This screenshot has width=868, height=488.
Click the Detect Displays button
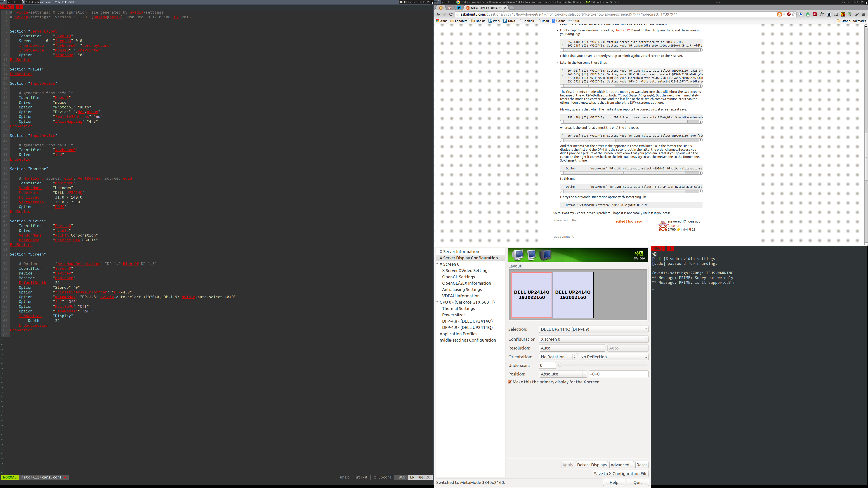[592, 465]
